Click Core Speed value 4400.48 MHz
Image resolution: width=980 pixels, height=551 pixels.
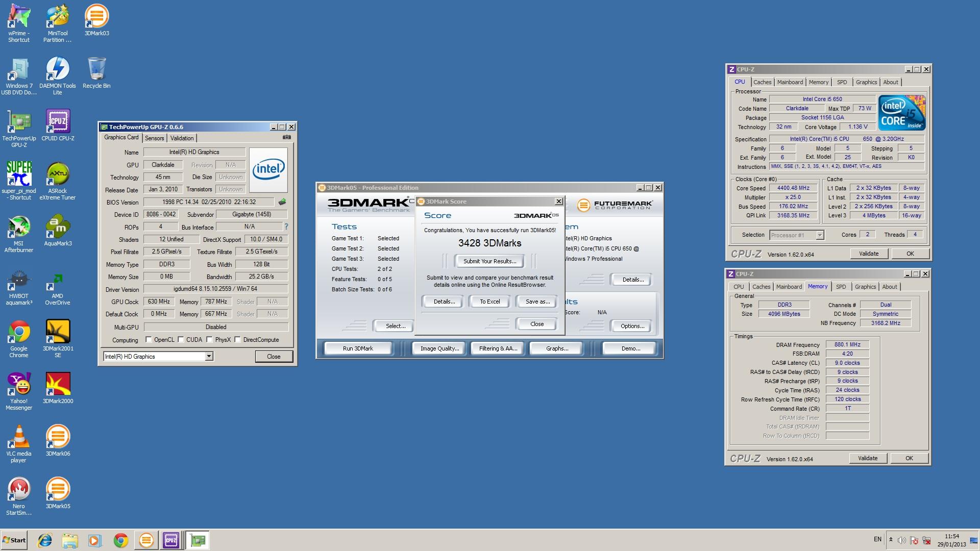coord(793,188)
